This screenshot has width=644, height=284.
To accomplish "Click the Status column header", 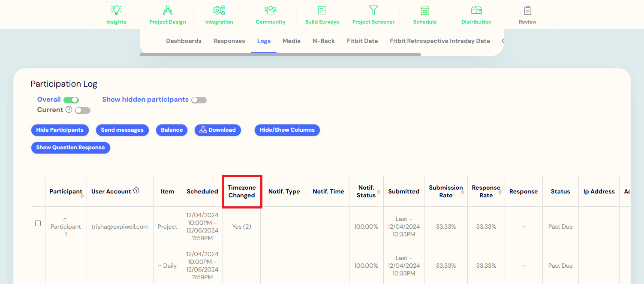I will click(560, 191).
